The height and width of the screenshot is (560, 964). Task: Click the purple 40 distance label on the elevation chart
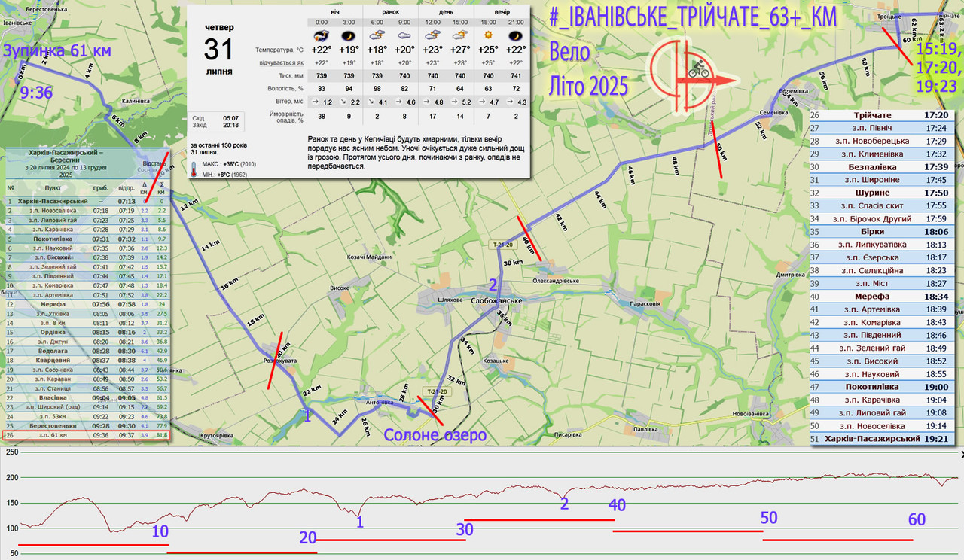(x=616, y=506)
